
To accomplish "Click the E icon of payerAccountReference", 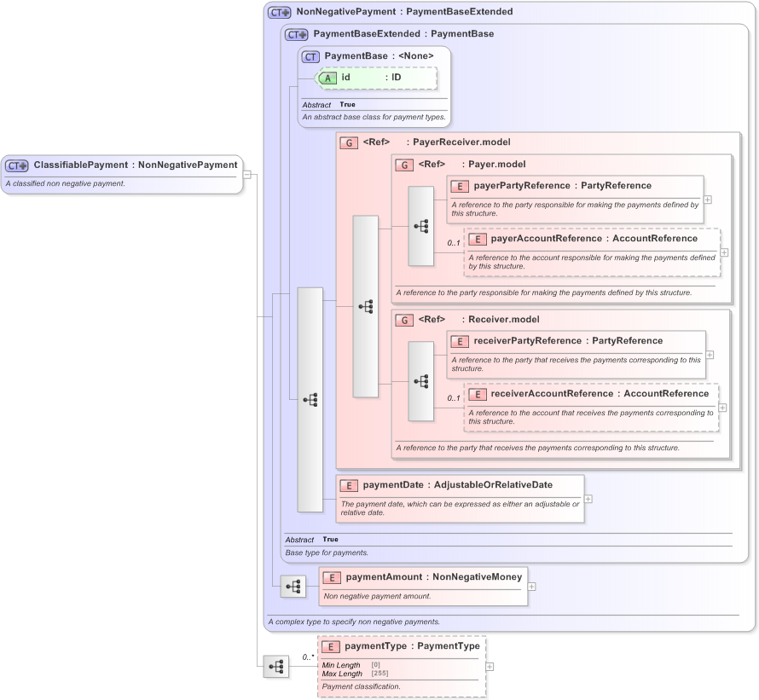I will [x=477, y=239].
